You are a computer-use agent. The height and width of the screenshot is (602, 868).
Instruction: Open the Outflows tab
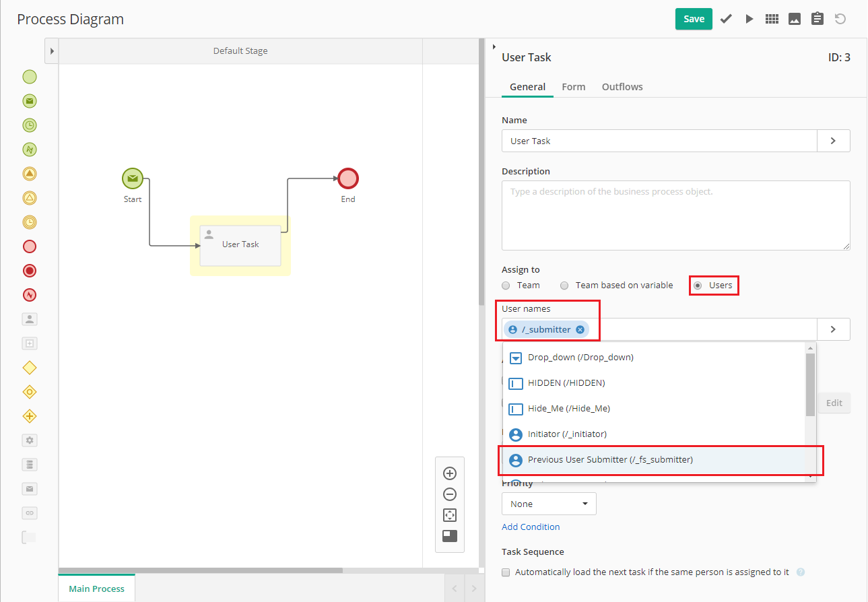pyautogui.click(x=622, y=87)
